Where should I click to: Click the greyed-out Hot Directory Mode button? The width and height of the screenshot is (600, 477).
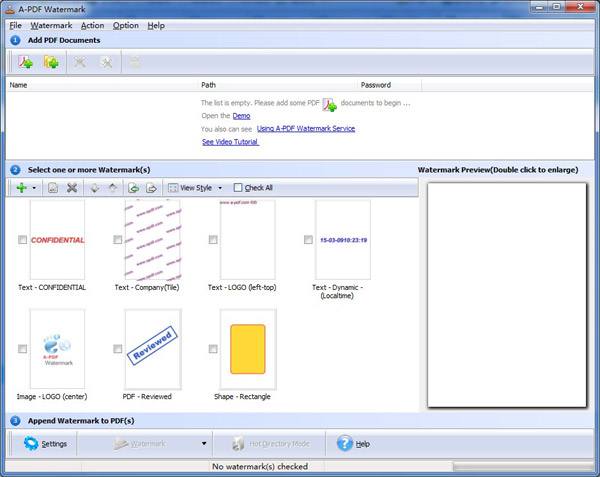pos(271,444)
